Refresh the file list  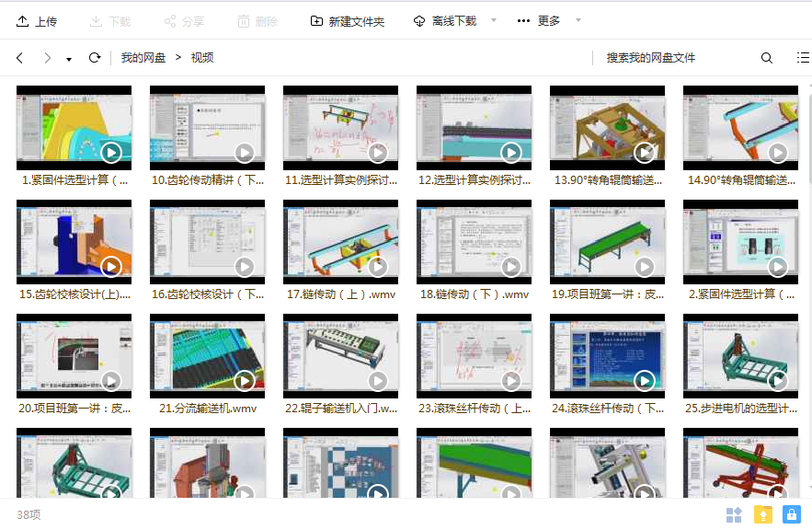94,58
